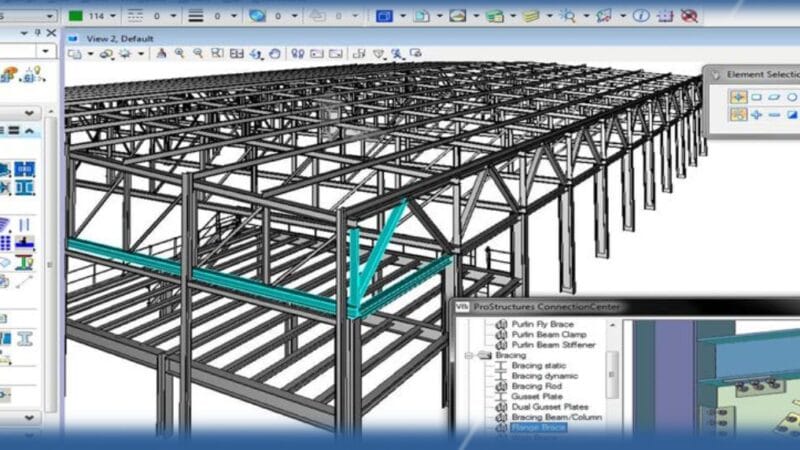Select Purlin Beam Stiffener tree item
This screenshot has height=450, width=800.
(554, 344)
